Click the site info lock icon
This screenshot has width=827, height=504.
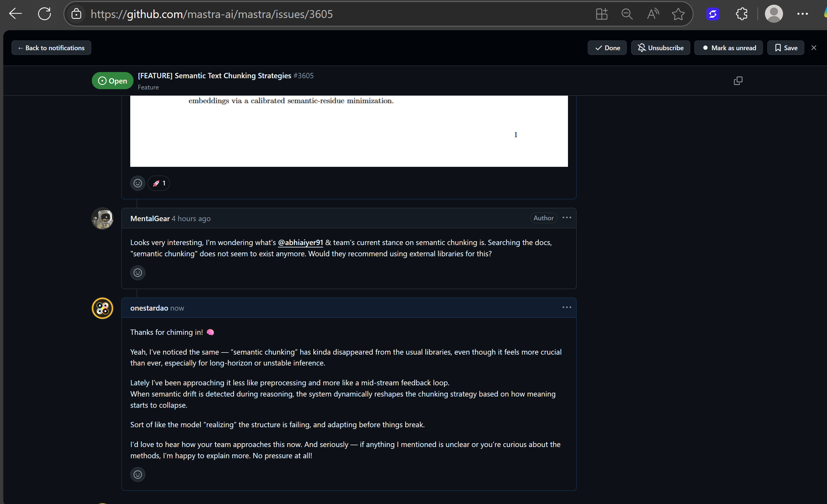76,14
